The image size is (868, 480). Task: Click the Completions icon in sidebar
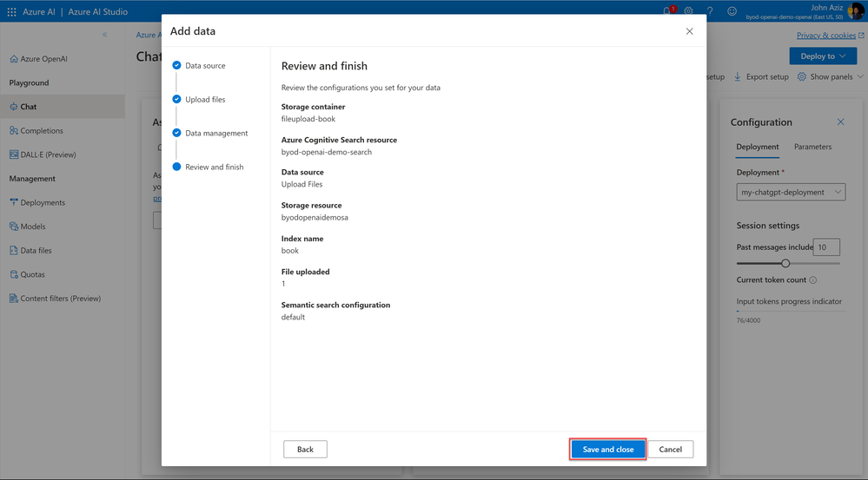coord(14,130)
